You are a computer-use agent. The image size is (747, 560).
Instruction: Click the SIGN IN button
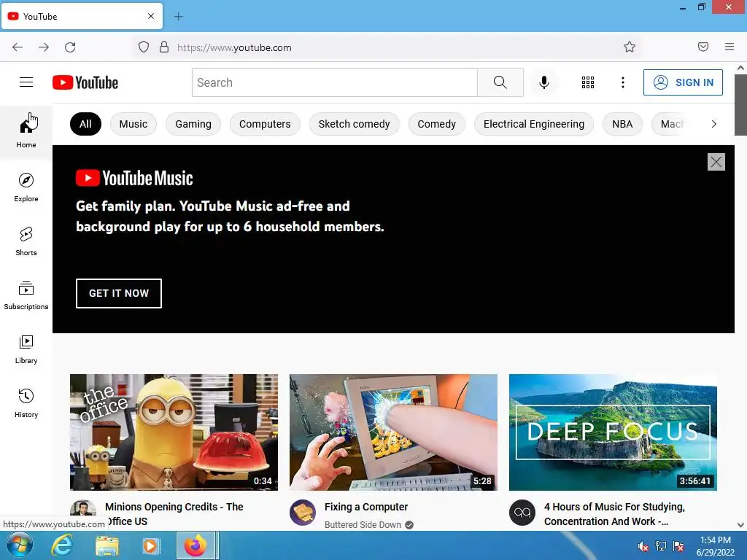tap(683, 82)
